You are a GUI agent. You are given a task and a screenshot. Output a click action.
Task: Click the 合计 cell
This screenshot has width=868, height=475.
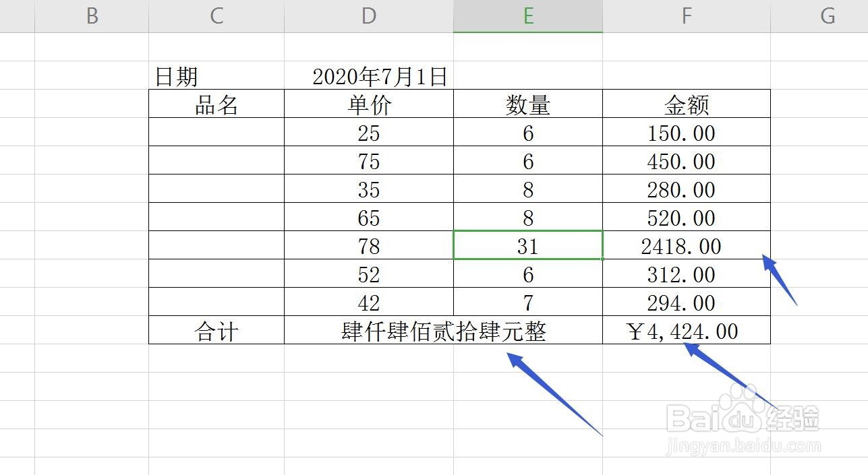pos(216,330)
